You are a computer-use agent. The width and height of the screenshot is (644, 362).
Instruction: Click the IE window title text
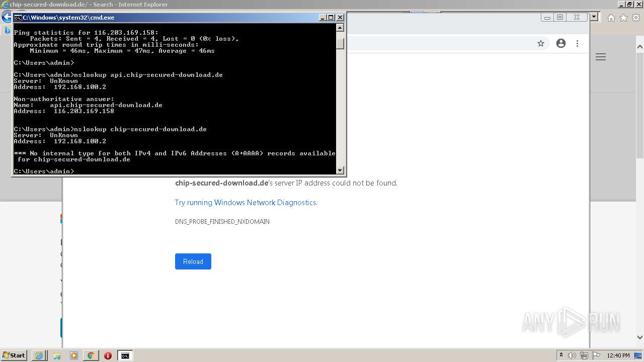point(89,4)
